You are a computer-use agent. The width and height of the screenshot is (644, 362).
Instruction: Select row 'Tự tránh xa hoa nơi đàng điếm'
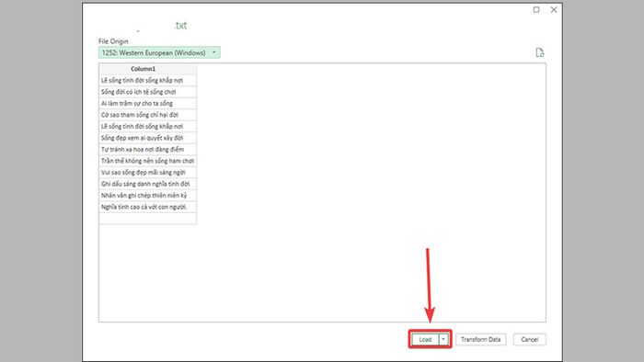click(x=147, y=149)
